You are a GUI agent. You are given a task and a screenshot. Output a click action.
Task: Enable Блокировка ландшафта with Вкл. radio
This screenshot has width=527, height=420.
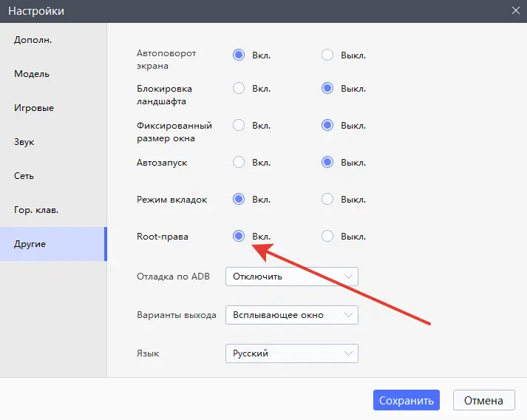239,89
